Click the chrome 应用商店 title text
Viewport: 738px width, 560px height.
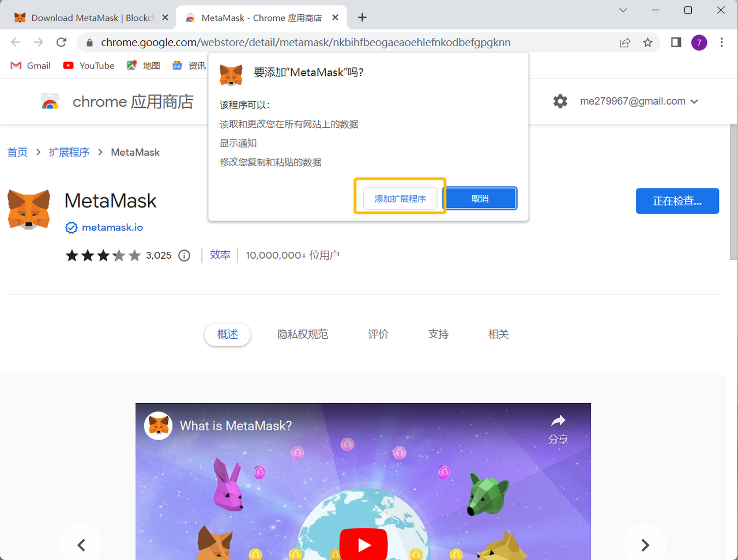[133, 102]
